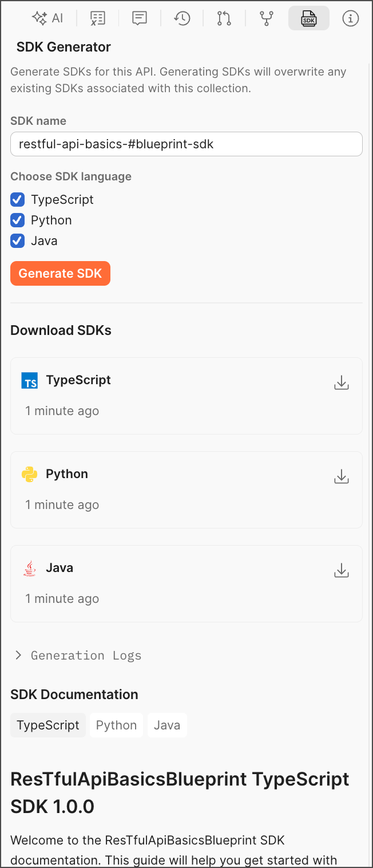Image resolution: width=373 pixels, height=868 pixels.
Task: Download the TypeScript SDK
Action: tap(341, 382)
